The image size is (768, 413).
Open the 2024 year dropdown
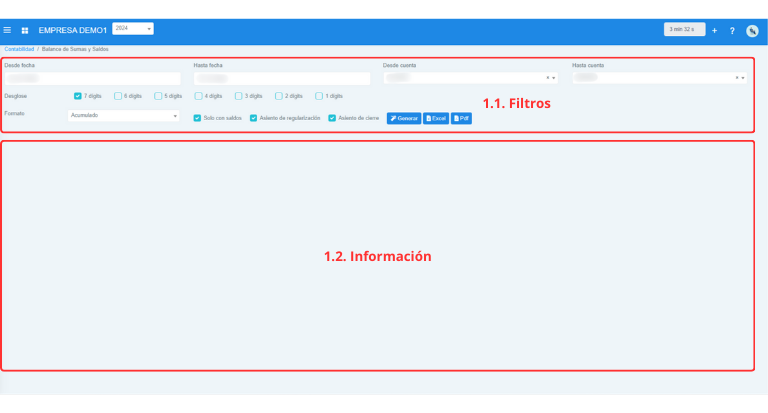133,29
